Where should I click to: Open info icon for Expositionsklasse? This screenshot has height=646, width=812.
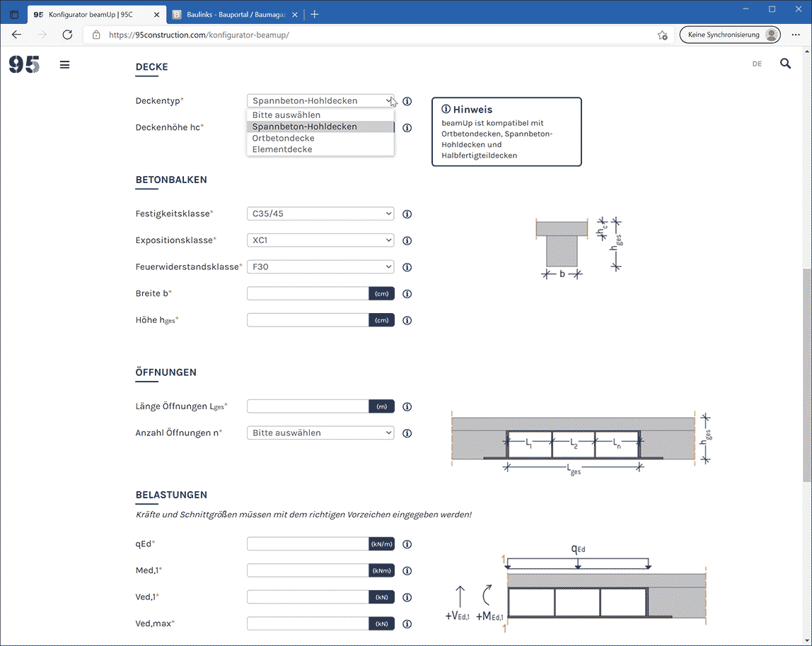coord(407,241)
